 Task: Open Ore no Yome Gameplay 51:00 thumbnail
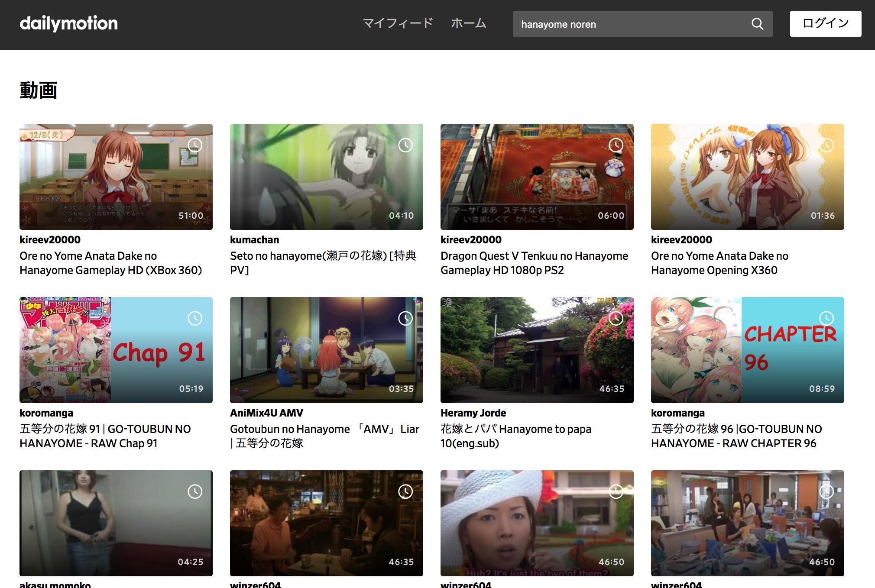pos(116,177)
